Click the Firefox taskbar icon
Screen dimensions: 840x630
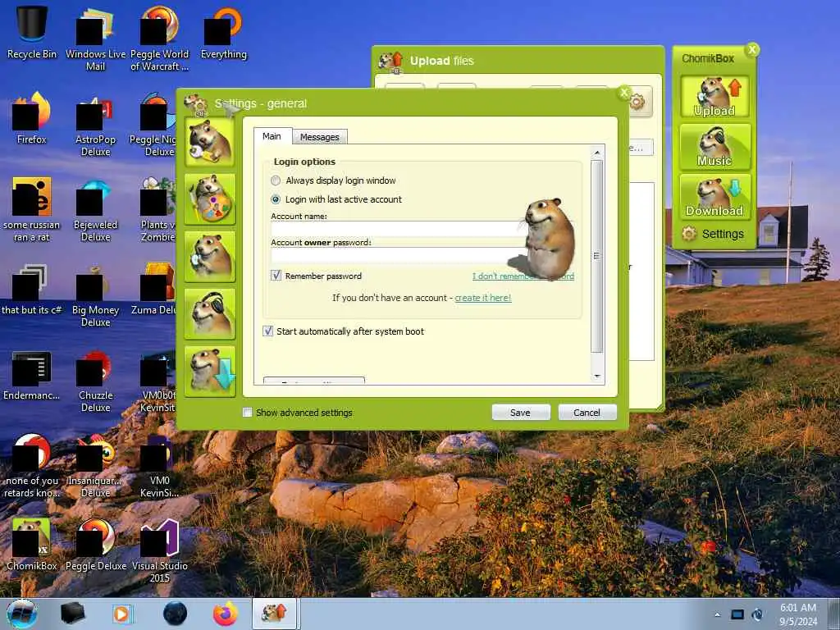pos(226,614)
